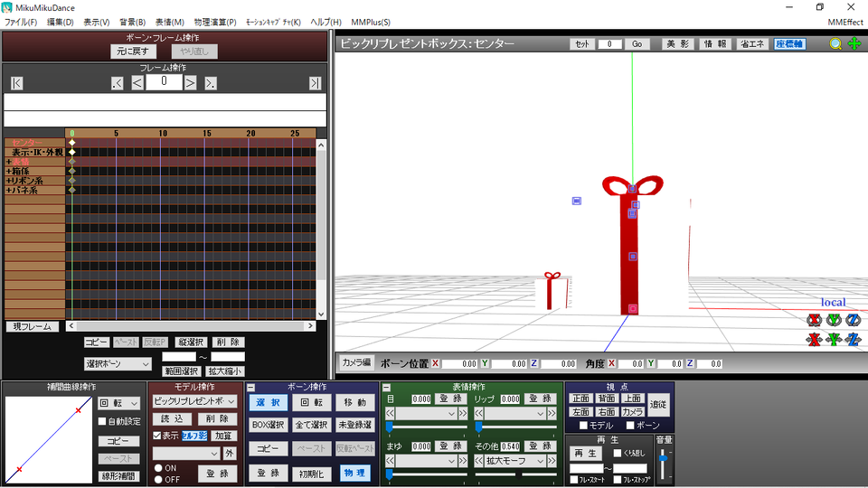The width and height of the screenshot is (868, 488).
Task: Jump to the last frame
Action: click(x=315, y=83)
